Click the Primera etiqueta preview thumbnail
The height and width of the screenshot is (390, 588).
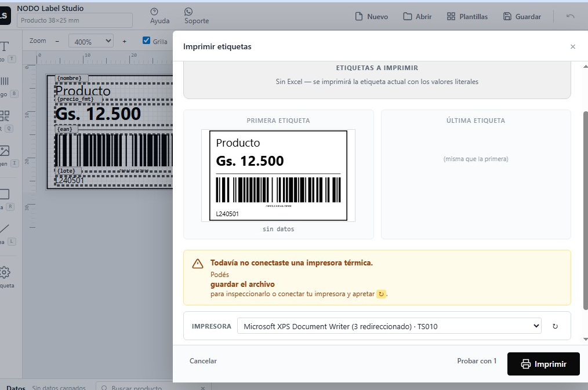pyautogui.click(x=278, y=176)
